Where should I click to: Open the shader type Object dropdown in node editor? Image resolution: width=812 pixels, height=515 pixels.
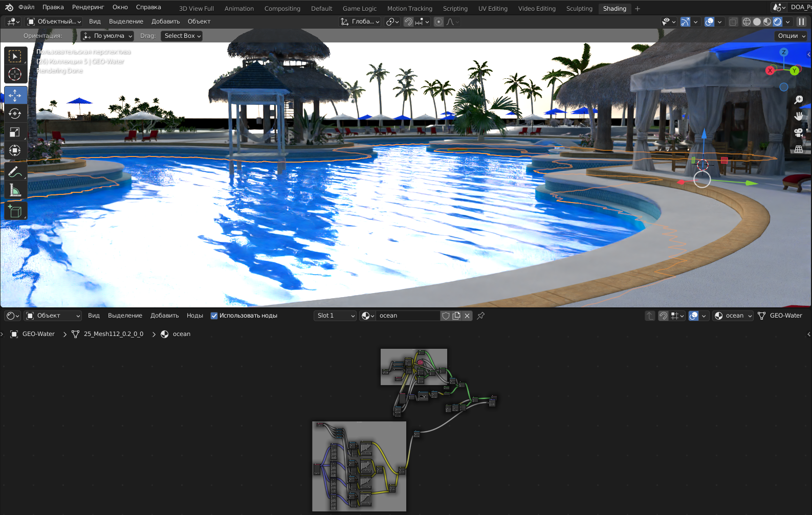pos(53,316)
